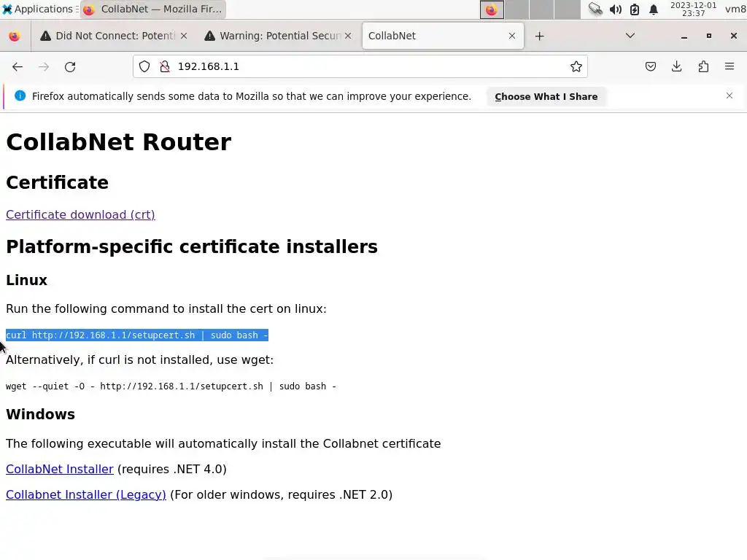Close the Warning: Potential Security tab

[348, 36]
